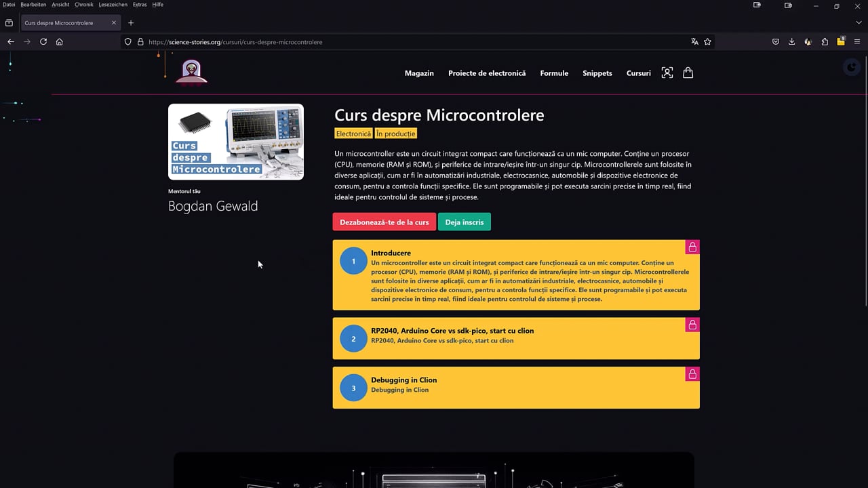Click the course thumbnail image
The width and height of the screenshot is (868, 488).
236,142
